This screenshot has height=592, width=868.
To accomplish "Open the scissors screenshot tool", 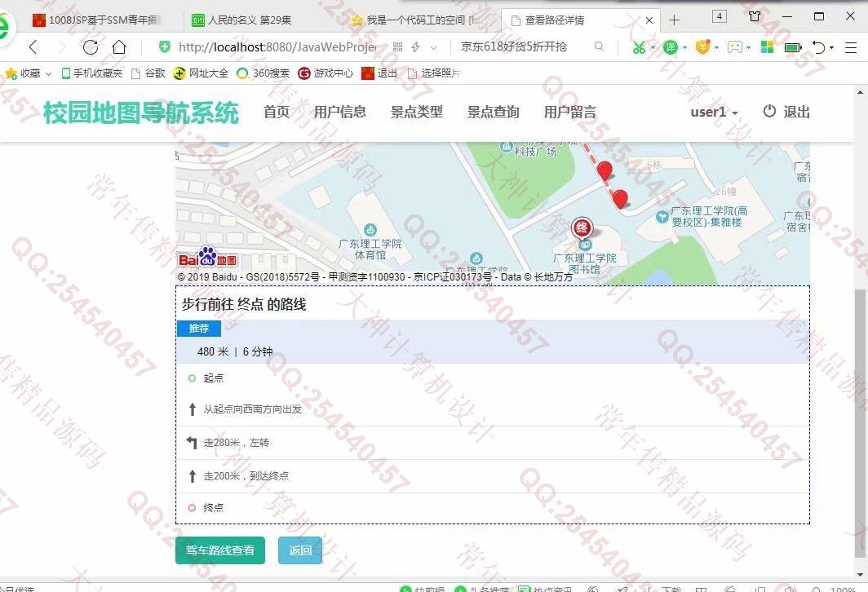I will (639, 47).
